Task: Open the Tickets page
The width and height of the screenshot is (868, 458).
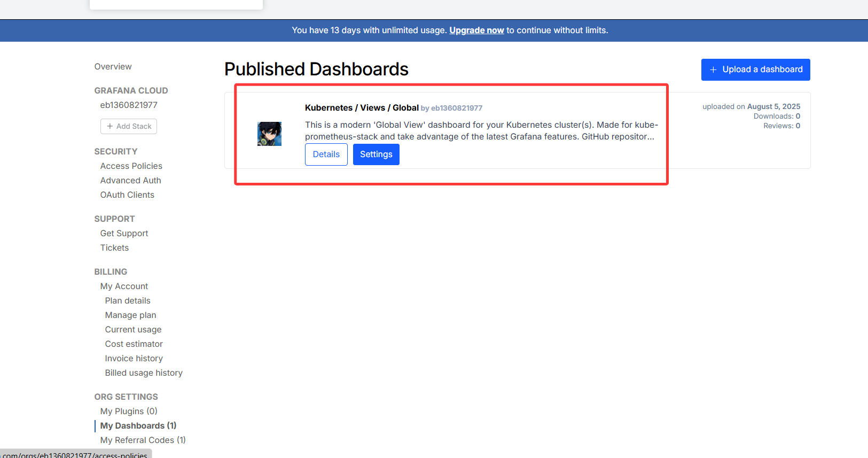Action: pyautogui.click(x=114, y=248)
